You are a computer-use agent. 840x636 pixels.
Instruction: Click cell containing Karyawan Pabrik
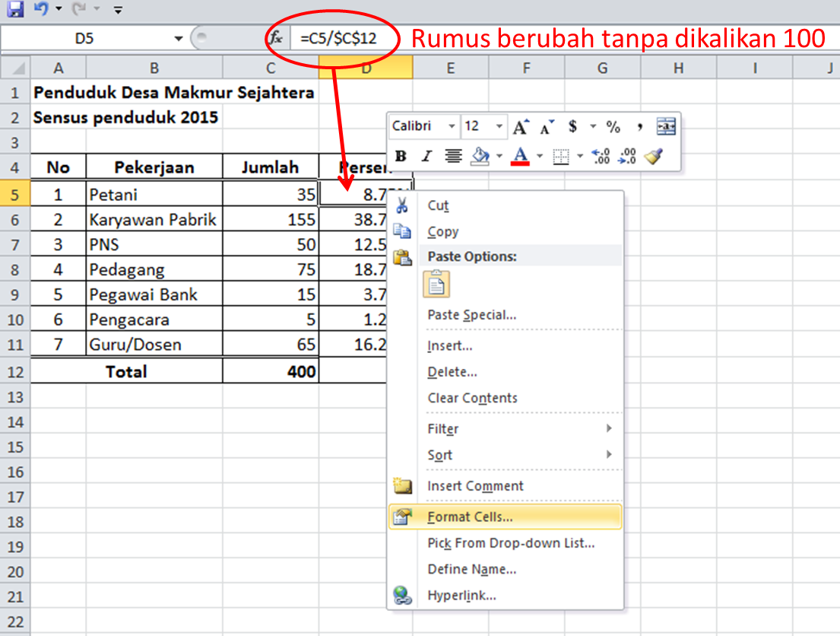point(154,219)
